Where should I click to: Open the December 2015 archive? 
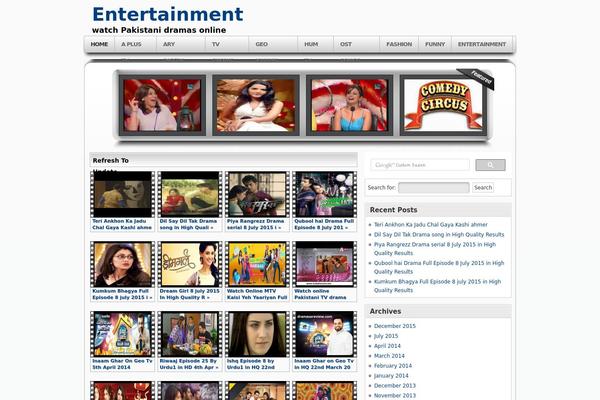click(395, 326)
